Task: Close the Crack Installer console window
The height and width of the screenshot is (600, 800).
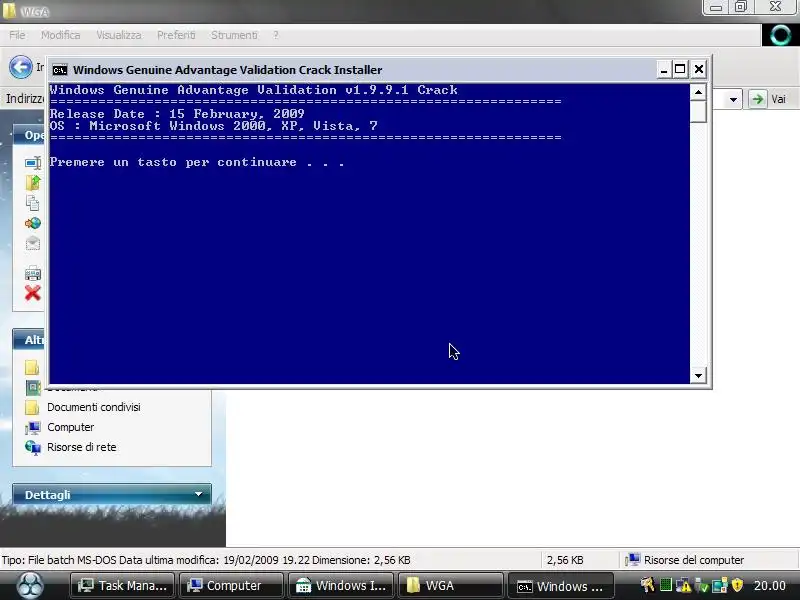Action: pyautogui.click(x=698, y=69)
